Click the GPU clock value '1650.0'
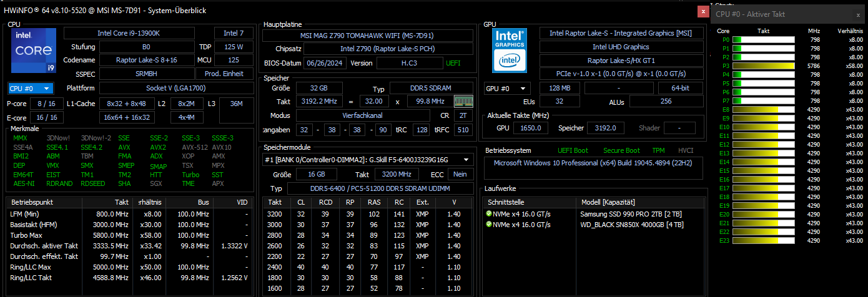 [x=531, y=128]
